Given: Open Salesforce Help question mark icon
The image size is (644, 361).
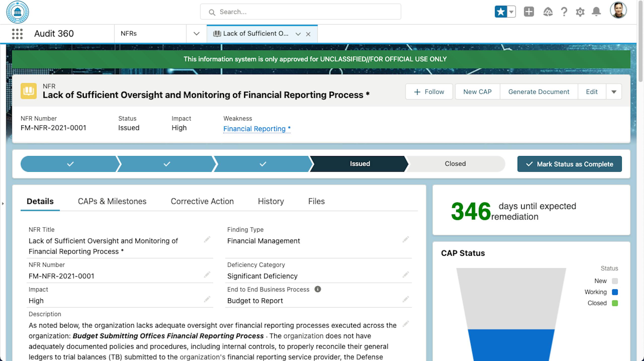Looking at the screenshot, I should 564,12.
